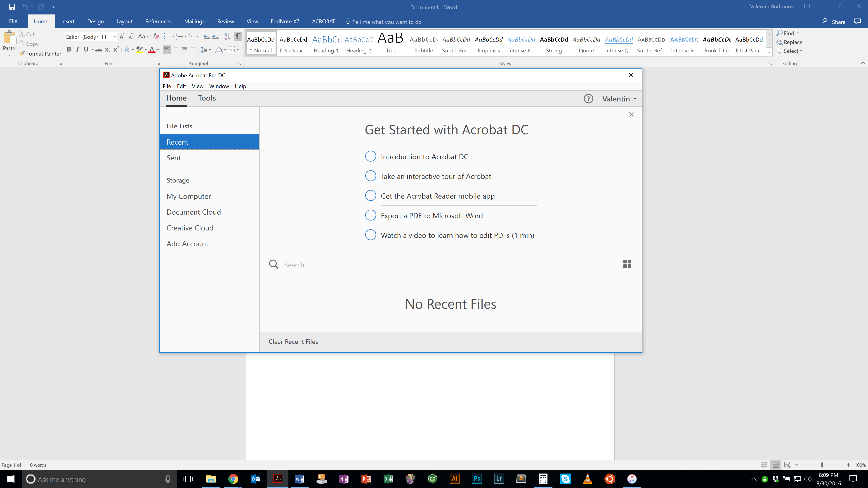Open Photoshop from the taskbar
Viewport: 868px width, 488px height.
(x=476, y=479)
